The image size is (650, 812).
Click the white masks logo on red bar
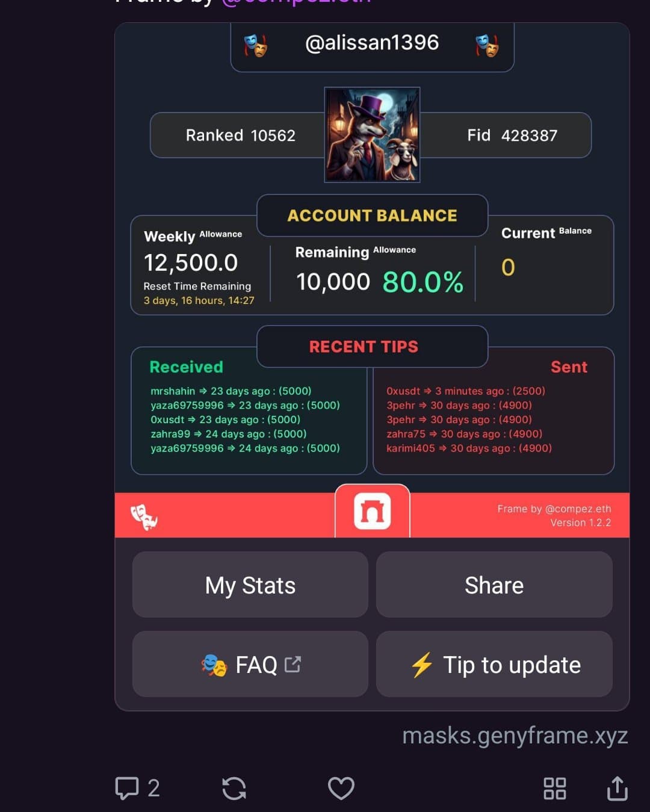pyautogui.click(x=144, y=516)
